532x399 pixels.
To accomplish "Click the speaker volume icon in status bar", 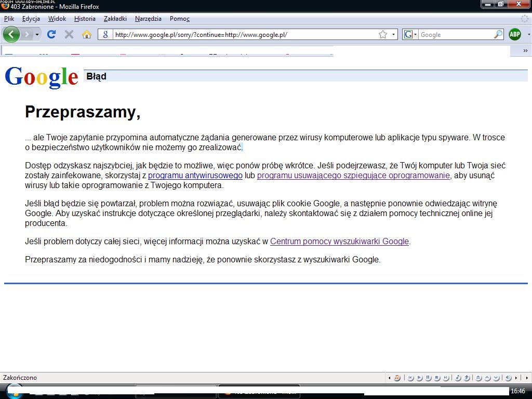I will click(508, 378).
